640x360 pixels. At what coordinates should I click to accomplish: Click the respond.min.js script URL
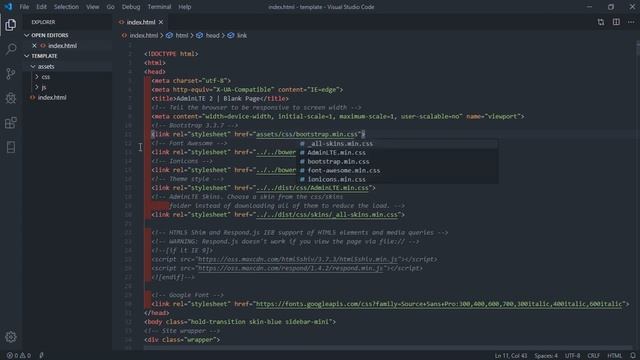[290, 269]
